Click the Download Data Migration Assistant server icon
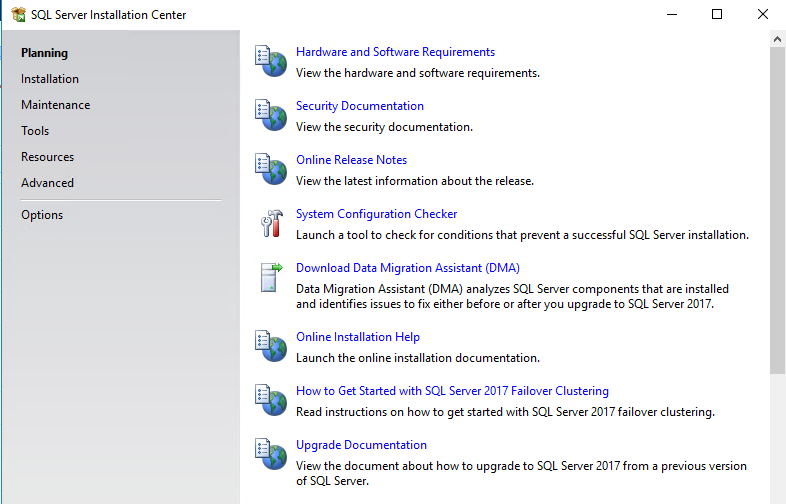Screen dimensions: 786x504 point(271,277)
